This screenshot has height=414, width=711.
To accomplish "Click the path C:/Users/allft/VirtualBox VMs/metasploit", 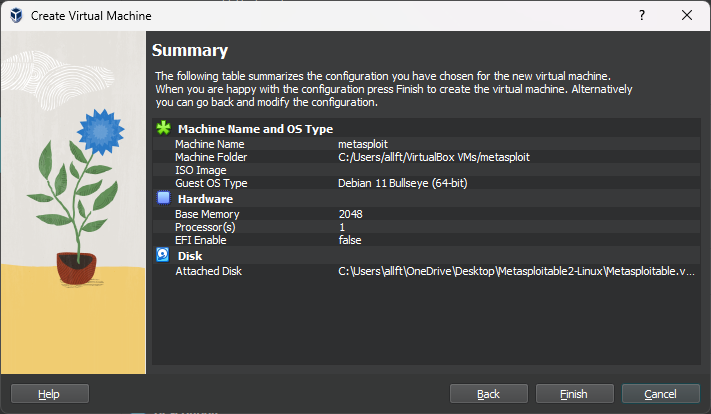I will click(434, 157).
